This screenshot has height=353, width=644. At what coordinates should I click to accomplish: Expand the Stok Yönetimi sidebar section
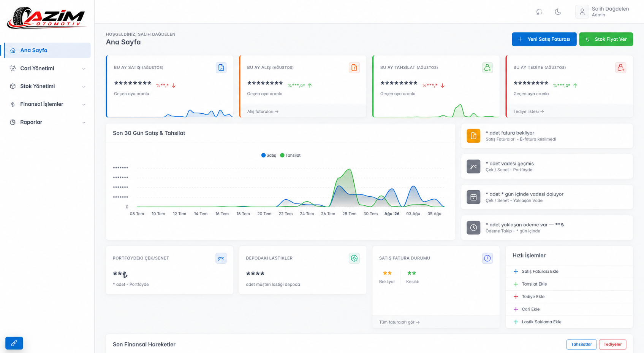[47, 86]
